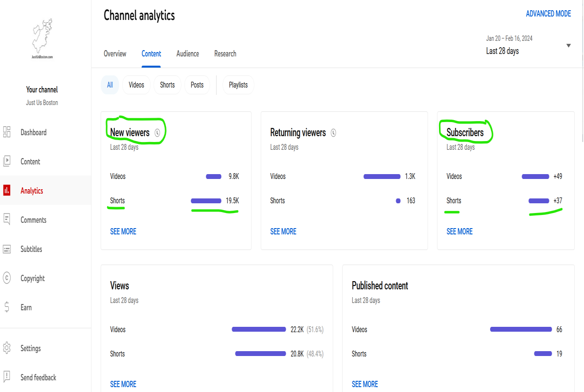The height and width of the screenshot is (392, 584).
Task: Click the 20.8K Shorts views value
Action: coord(297,354)
